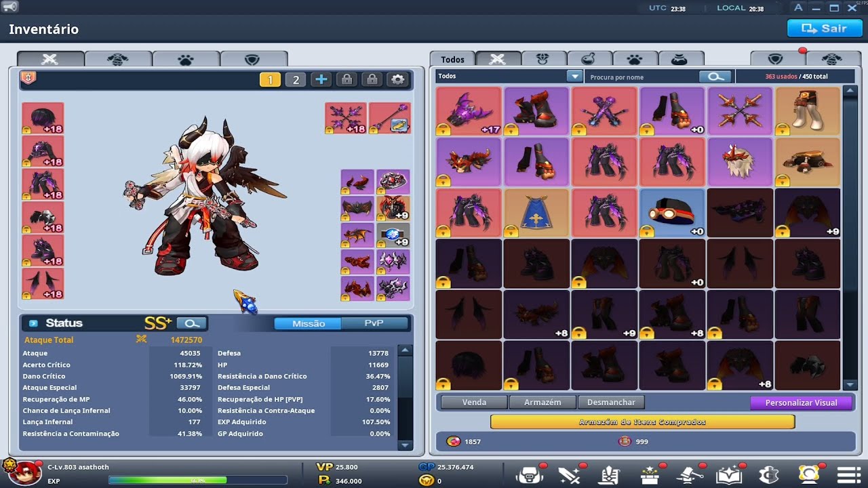
Task: Click the font size A icon in title bar
Action: pos(798,7)
